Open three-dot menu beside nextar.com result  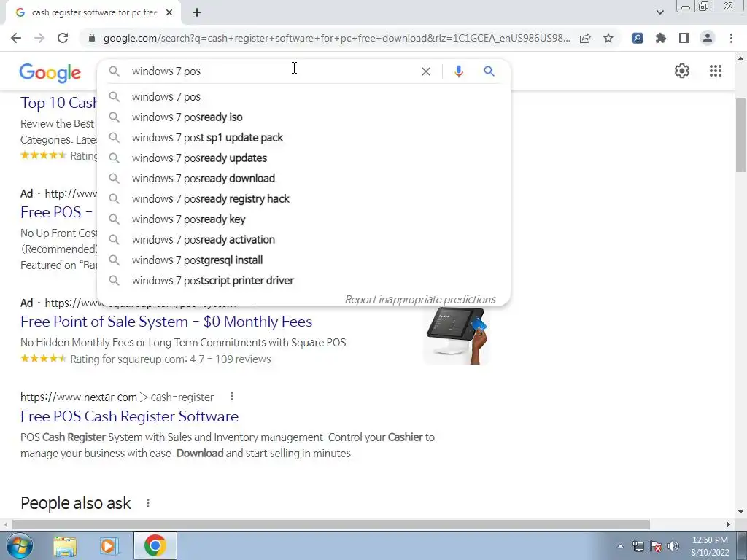pos(231,396)
